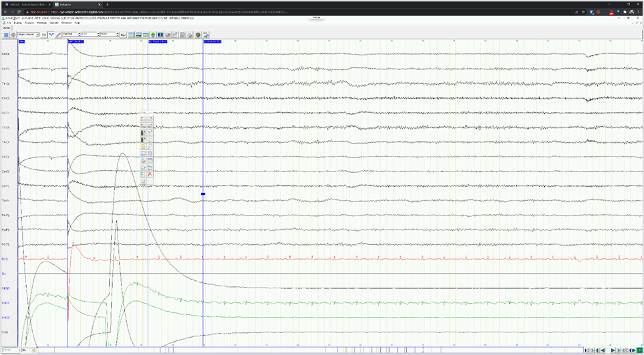Screen dimensions: 644x355
Task: Click the gray globe toolbar icon
Action: coord(13,35)
